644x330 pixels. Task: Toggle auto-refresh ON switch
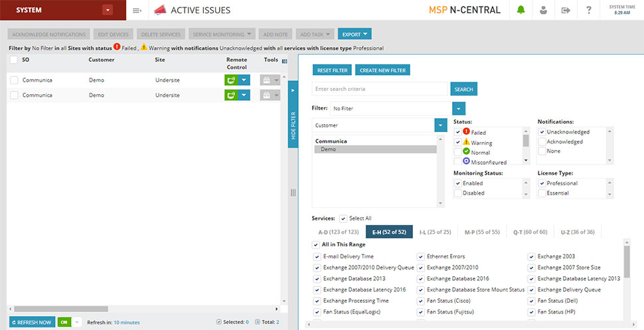70,322
